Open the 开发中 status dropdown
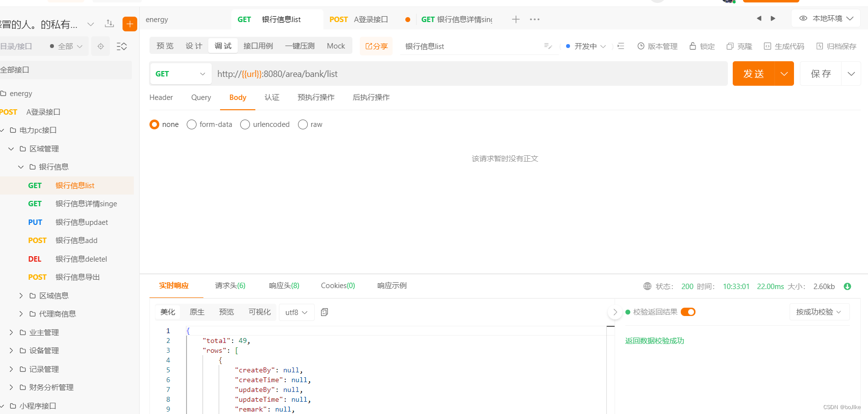 coord(586,46)
